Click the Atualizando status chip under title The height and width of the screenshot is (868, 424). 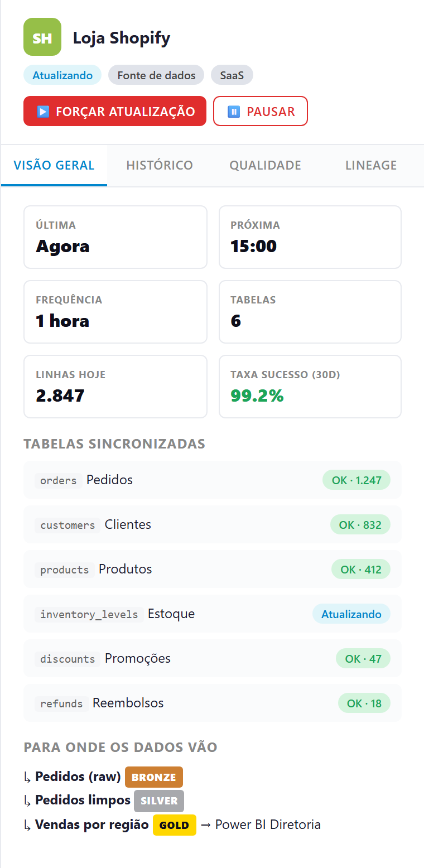(62, 75)
